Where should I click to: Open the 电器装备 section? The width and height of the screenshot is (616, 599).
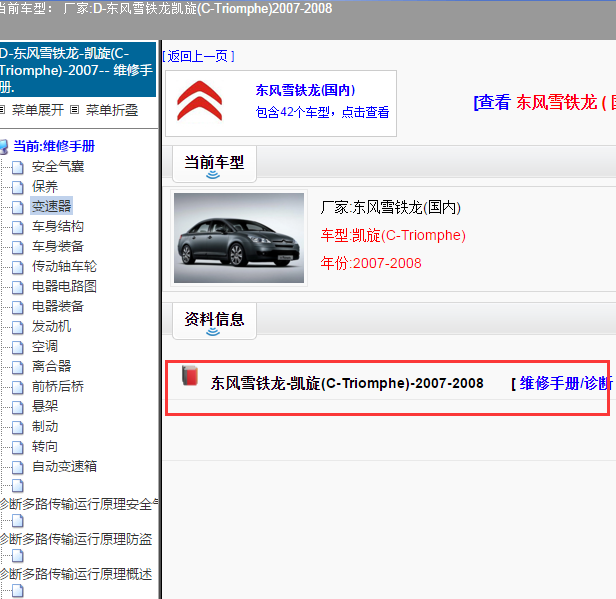pyautogui.click(x=58, y=306)
